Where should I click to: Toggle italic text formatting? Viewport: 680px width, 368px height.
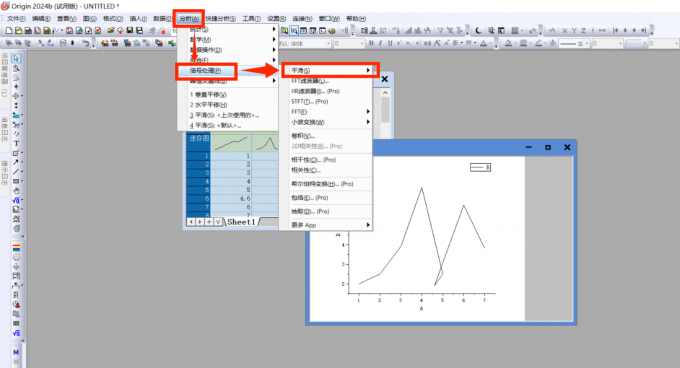(380, 43)
